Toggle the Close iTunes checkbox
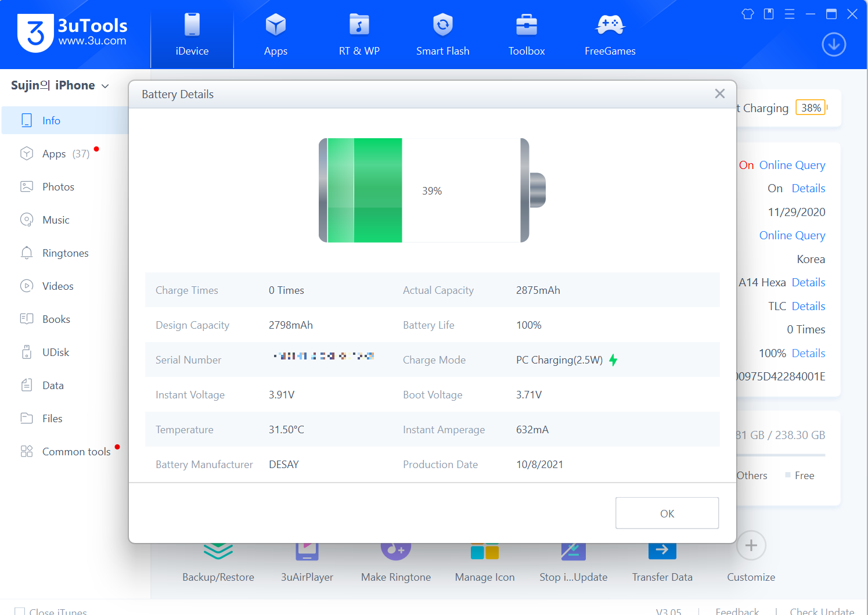 pyautogui.click(x=20, y=612)
